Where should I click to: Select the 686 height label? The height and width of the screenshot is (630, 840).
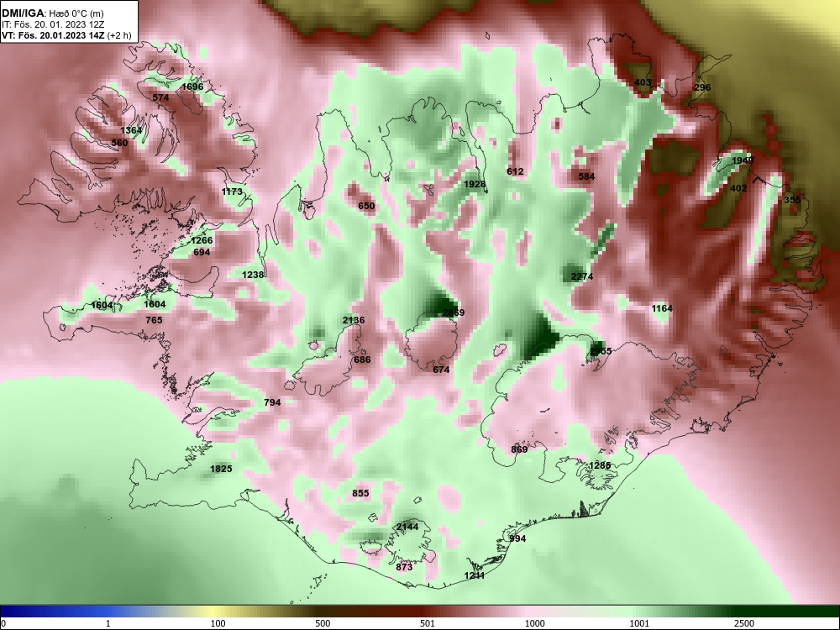[362, 360]
